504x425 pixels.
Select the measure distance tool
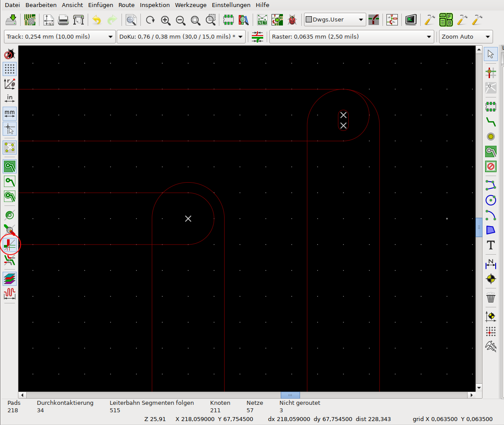(491, 346)
